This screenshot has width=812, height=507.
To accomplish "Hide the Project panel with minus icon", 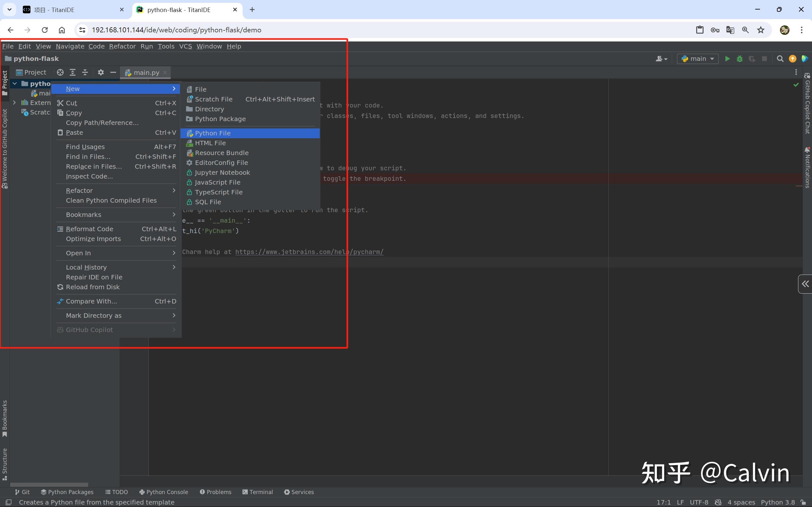I will [x=113, y=72].
